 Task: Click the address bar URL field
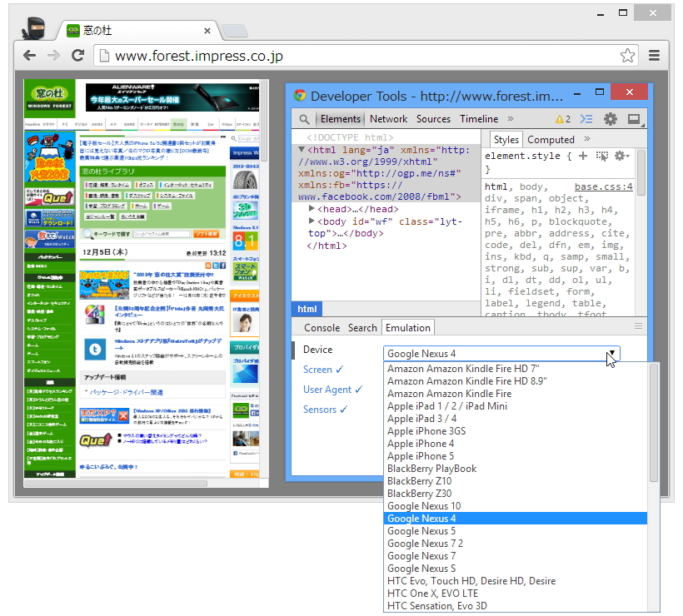click(x=366, y=56)
